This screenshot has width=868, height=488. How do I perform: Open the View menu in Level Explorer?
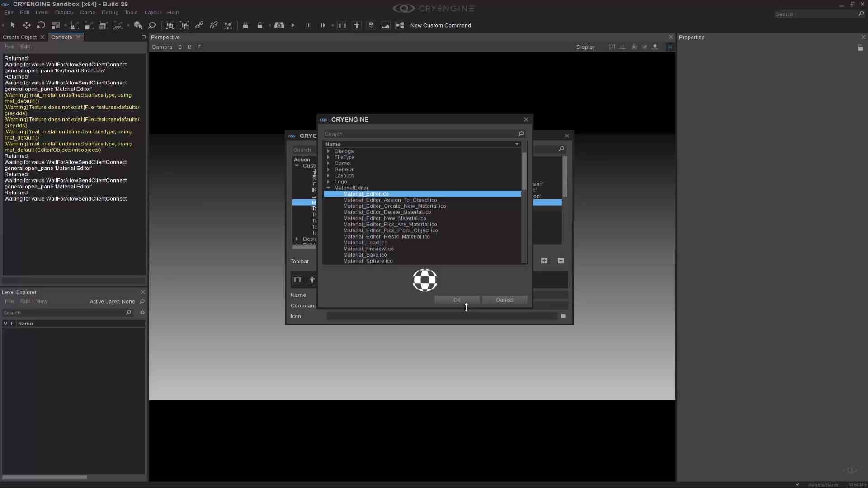pyautogui.click(x=41, y=301)
